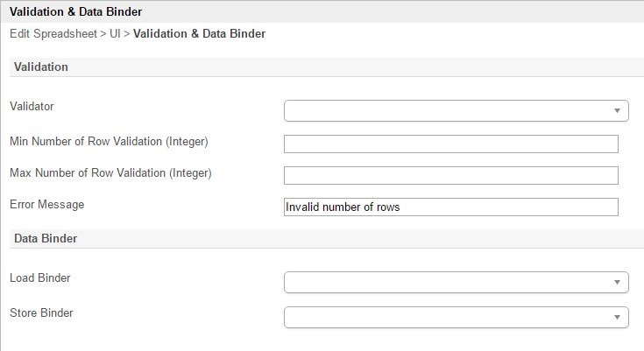This screenshot has width=644, height=351.
Task: Click the Error Message label
Action: (x=46, y=204)
